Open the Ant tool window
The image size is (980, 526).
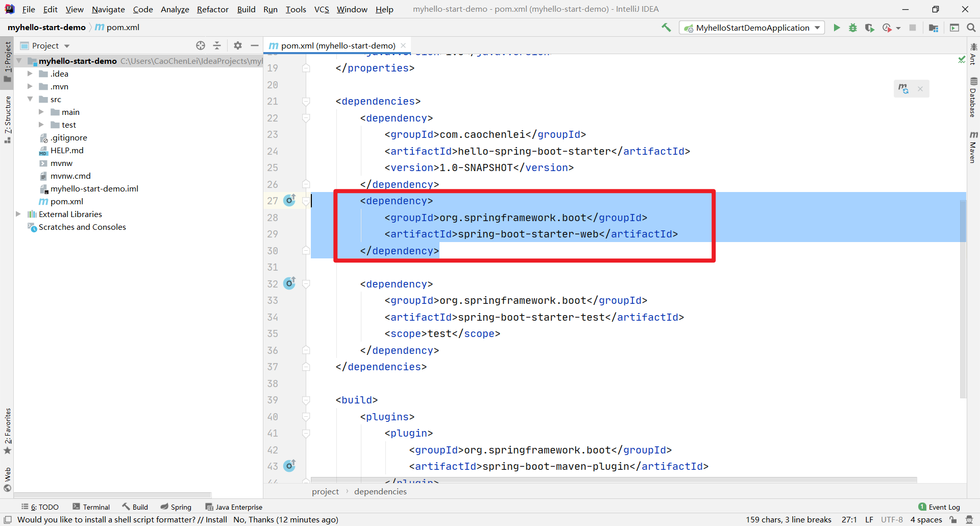[x=973, y=55]
